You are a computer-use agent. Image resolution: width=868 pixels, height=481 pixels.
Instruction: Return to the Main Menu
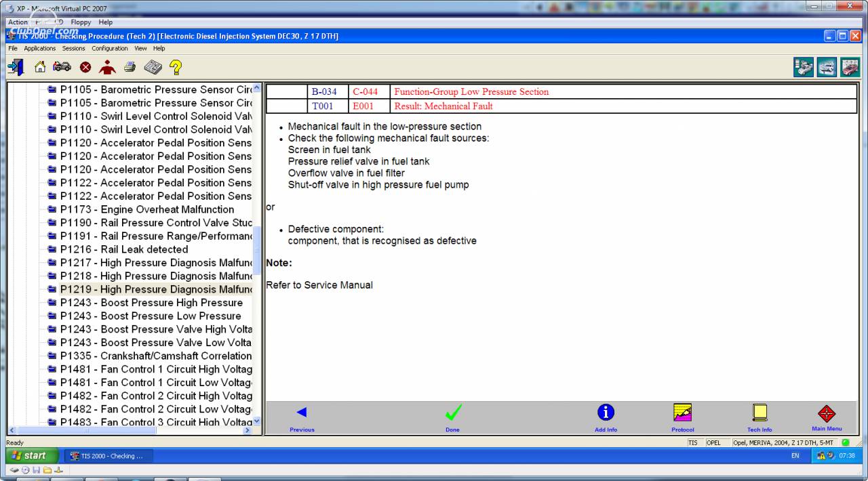[827, 417]
